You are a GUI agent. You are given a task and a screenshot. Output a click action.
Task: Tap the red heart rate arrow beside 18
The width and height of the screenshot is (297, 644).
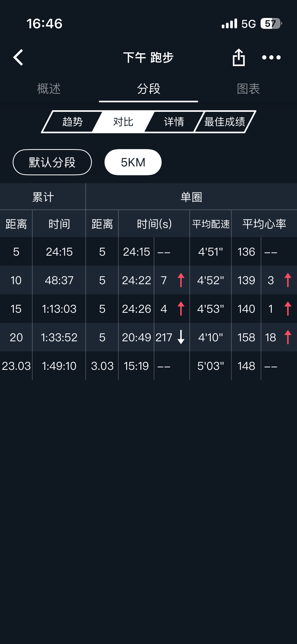click(x=288, y=337)
